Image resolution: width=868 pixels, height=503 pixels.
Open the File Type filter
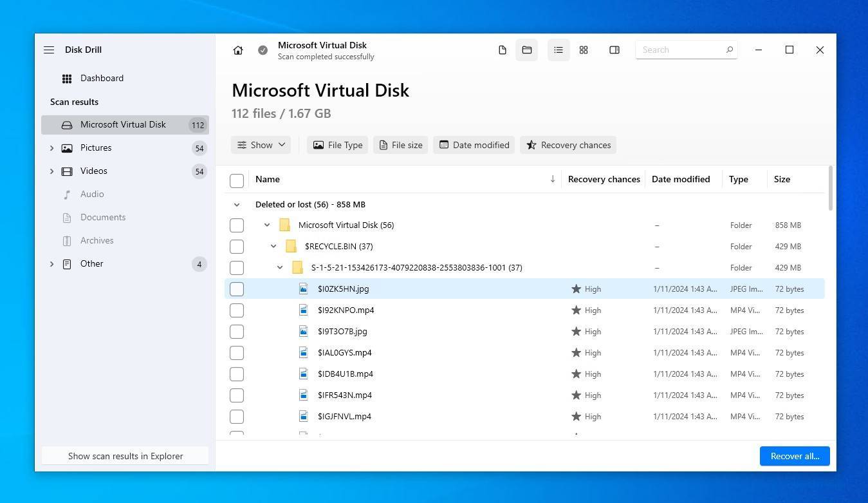pos(337,145)
